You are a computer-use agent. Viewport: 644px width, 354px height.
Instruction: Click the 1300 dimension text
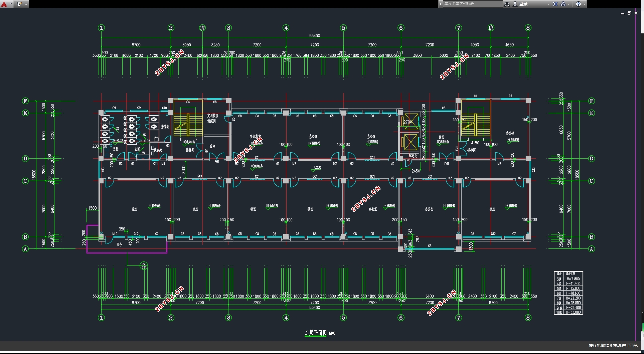pyautogui.click(x=471, y=247)
